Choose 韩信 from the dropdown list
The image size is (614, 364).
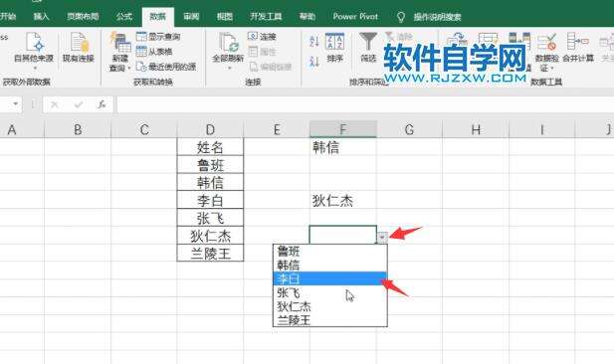click(x=329, y=265)
